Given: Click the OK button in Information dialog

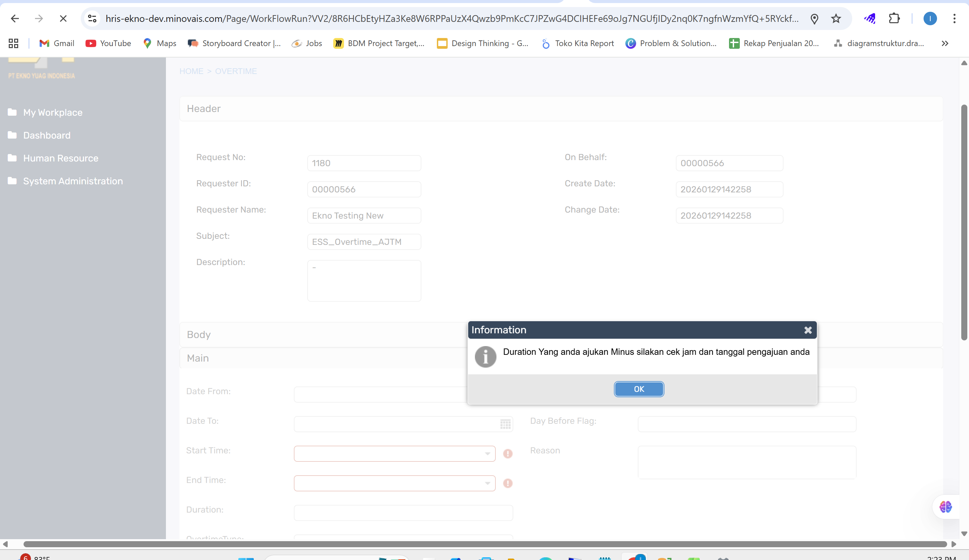Looking at the screenshot, I should click(x=639, y=389).
